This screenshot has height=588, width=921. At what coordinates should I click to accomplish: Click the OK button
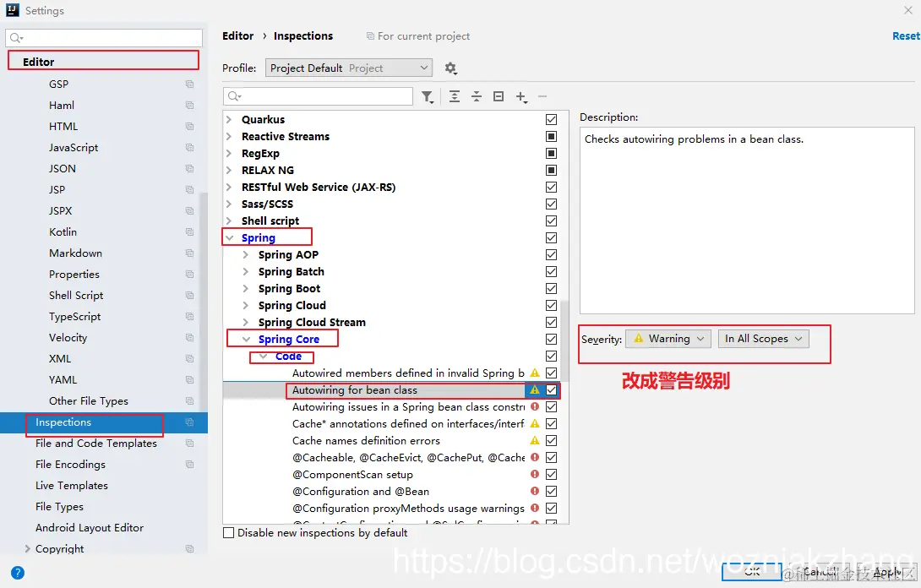[x=752, y=572]
